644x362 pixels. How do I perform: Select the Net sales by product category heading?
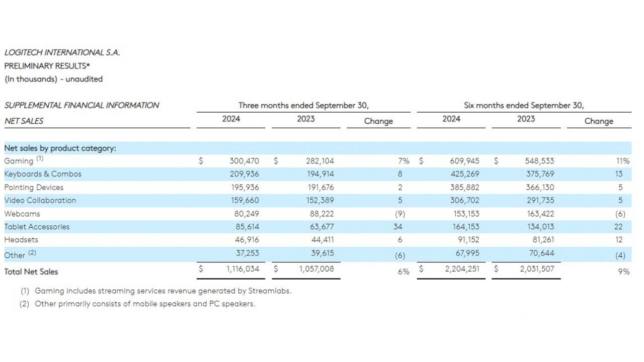[60, 148]
